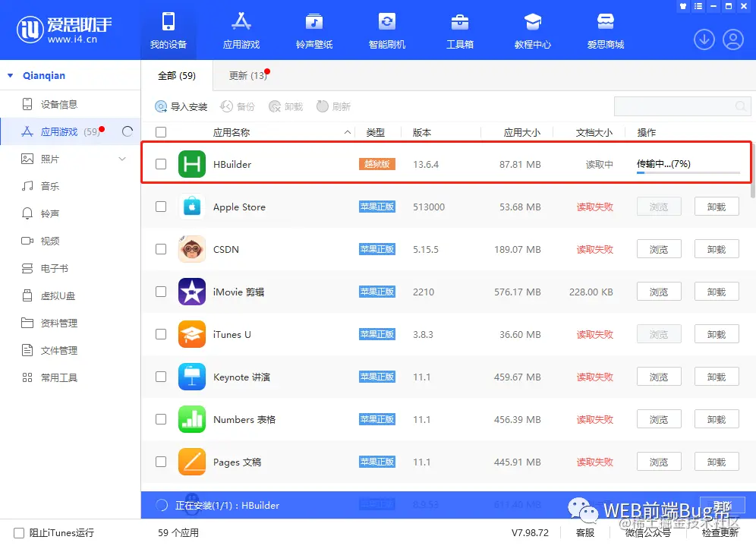This screenshot has height=546, width=756.
Task: Switch to the 全部 (59) tab
Action: (177, 76)
